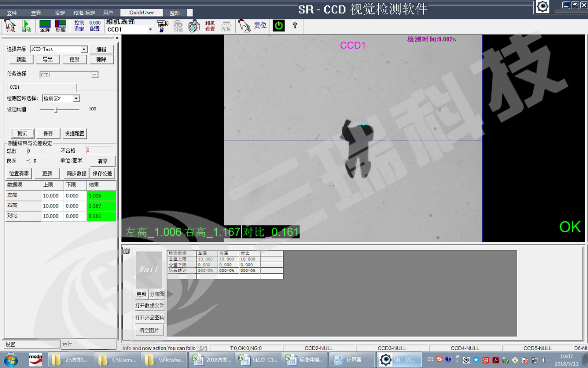
Task: Open the Windows Start menu
Action: click(11, 359)
